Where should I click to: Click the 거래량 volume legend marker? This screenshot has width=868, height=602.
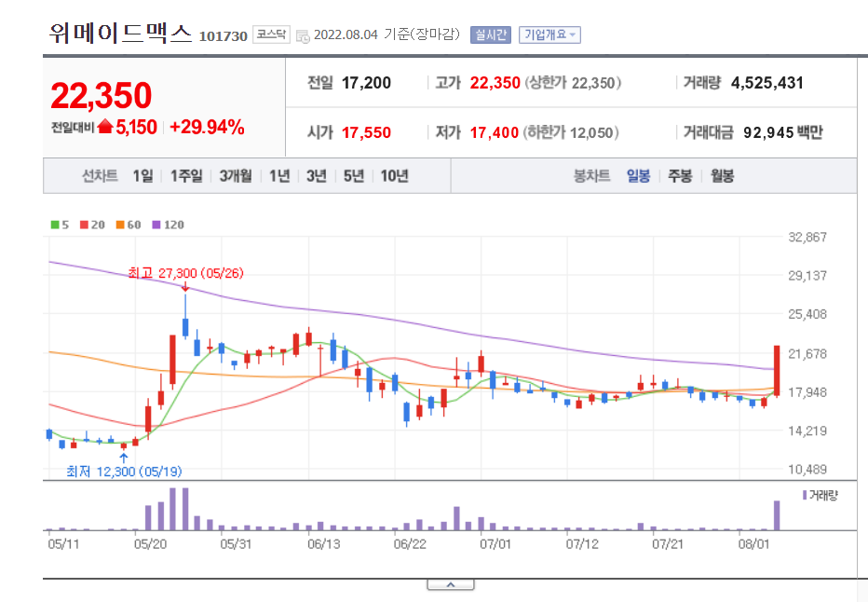pos(820,495)
